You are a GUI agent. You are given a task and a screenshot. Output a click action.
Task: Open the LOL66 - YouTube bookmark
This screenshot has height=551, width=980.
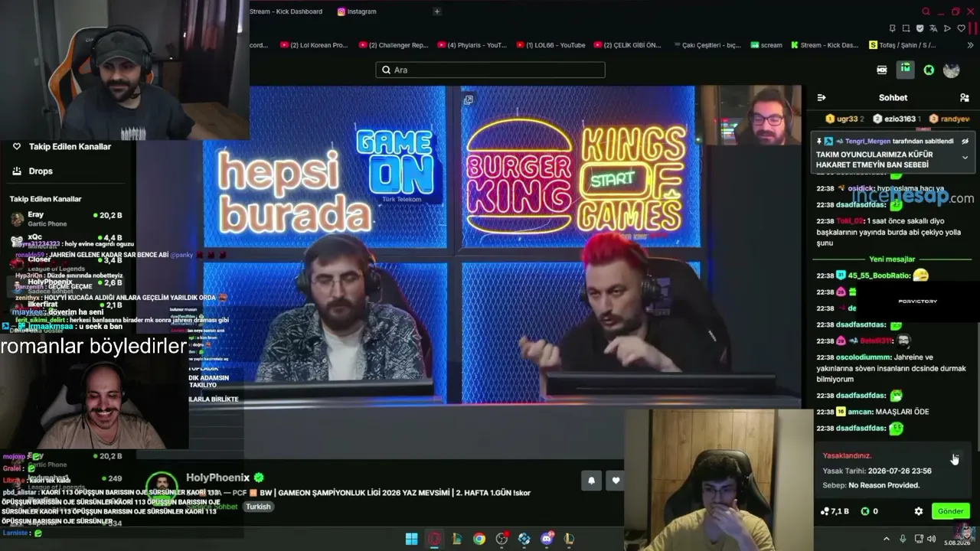tap(550, 45)
